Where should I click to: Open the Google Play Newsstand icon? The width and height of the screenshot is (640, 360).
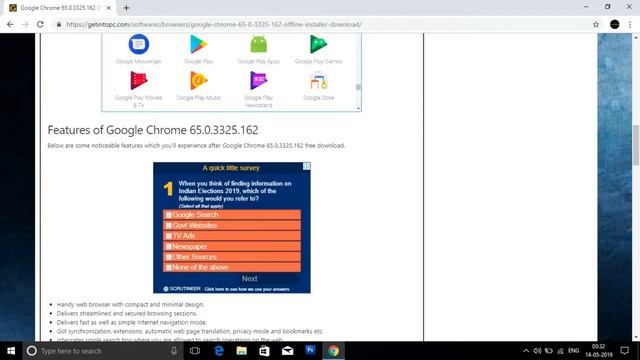pyautogui.click(x=258, y=80)
